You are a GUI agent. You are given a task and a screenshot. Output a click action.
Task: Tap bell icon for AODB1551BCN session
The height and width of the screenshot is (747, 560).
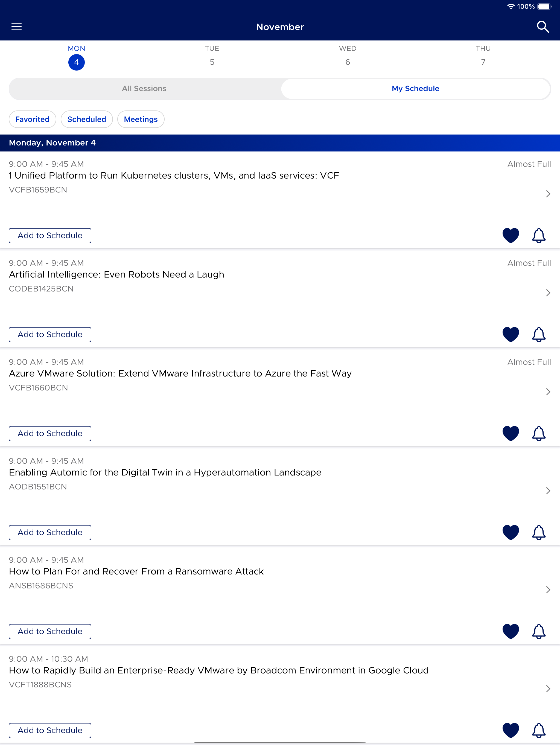pyautogui.click(x=538, y=532)
